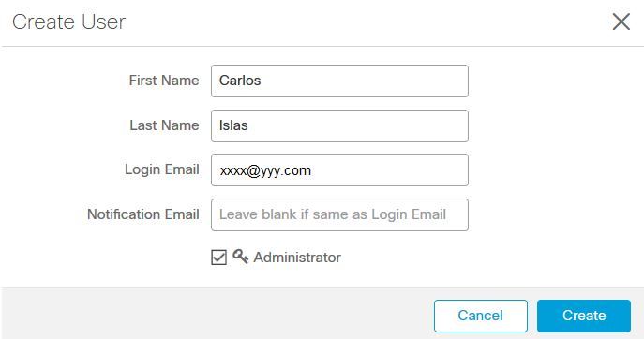Click the word Islas in the field

(233, 125)
